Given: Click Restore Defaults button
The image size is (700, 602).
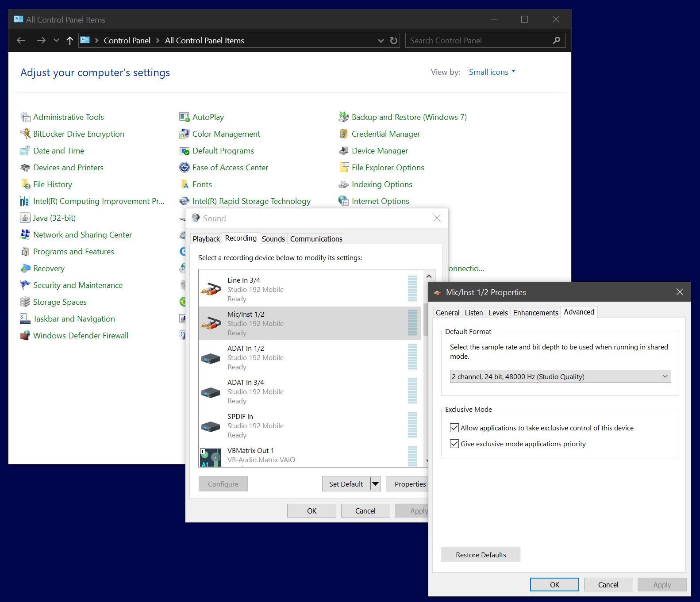Looking at the screenshot, I should (481, 555).
